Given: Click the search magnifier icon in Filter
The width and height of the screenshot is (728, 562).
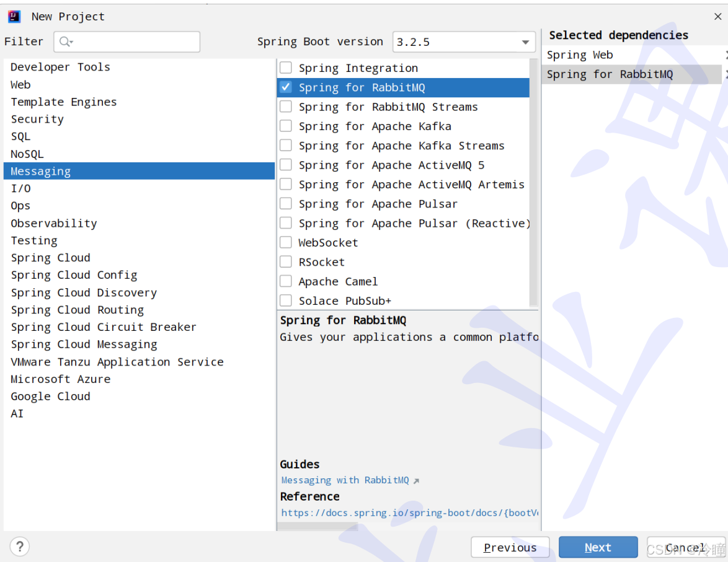Looking at the screenshot, I should pyautogui.click(x=66, y=42).
